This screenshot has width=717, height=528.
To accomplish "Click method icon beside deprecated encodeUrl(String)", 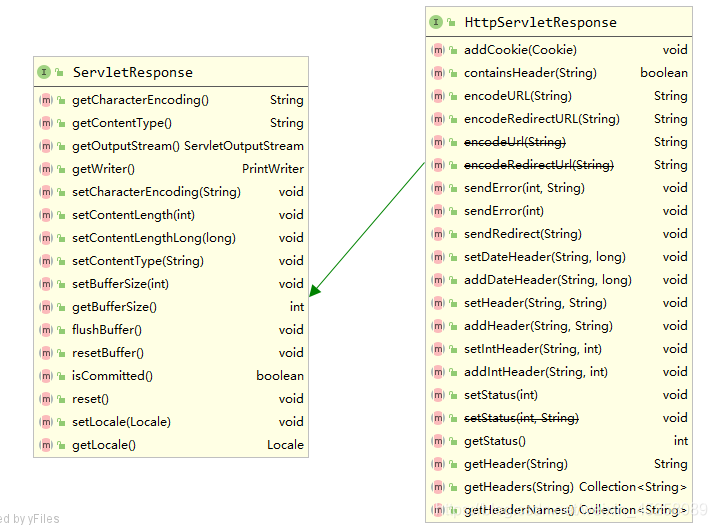I will click(x=438, y=142).
